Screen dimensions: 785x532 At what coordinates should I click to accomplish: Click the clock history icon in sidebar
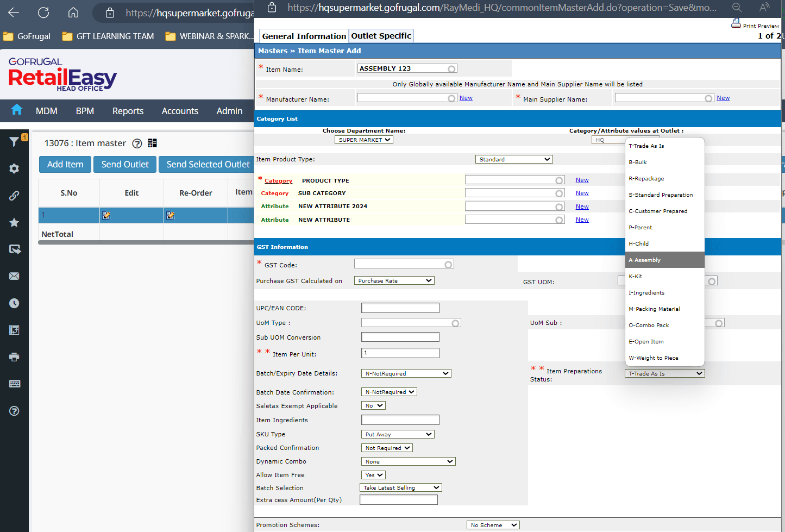[x=14, y=303]
